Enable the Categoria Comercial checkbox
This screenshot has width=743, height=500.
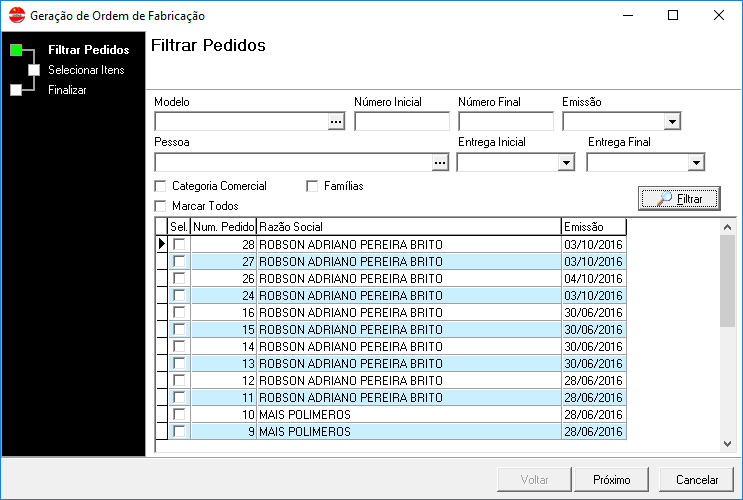(x=161, y=186)
